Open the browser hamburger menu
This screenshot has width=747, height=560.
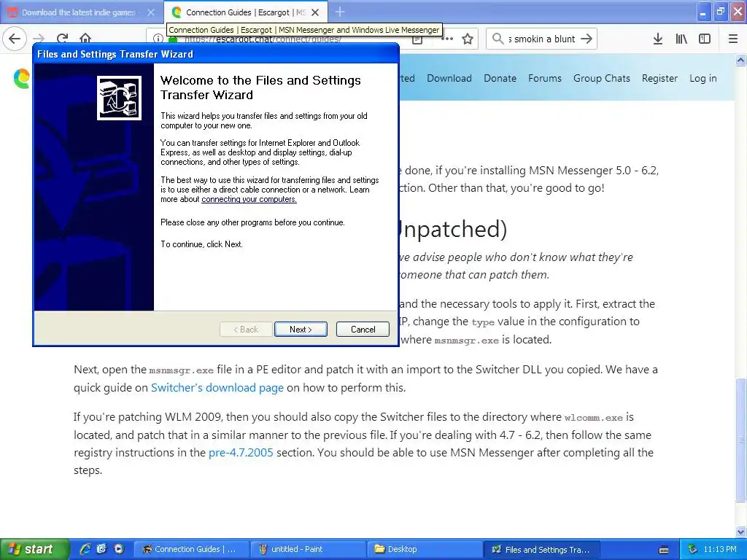(x=732, y=39)
